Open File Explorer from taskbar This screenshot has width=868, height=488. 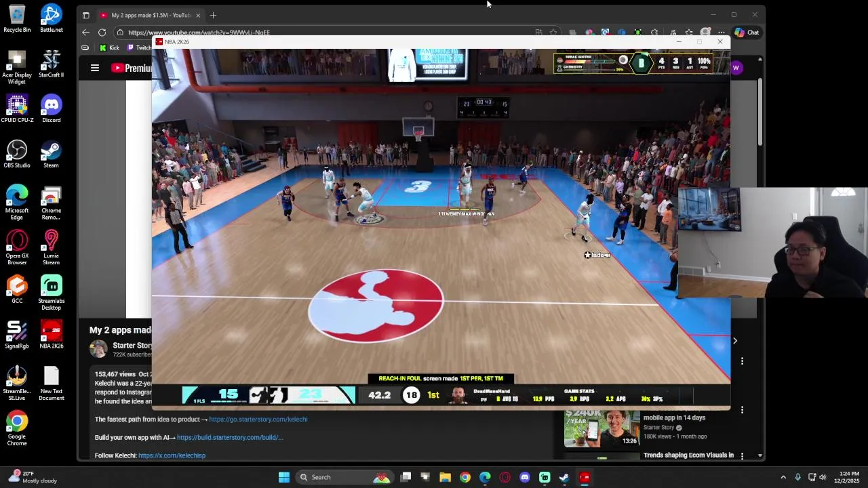[x=445, y=477]
